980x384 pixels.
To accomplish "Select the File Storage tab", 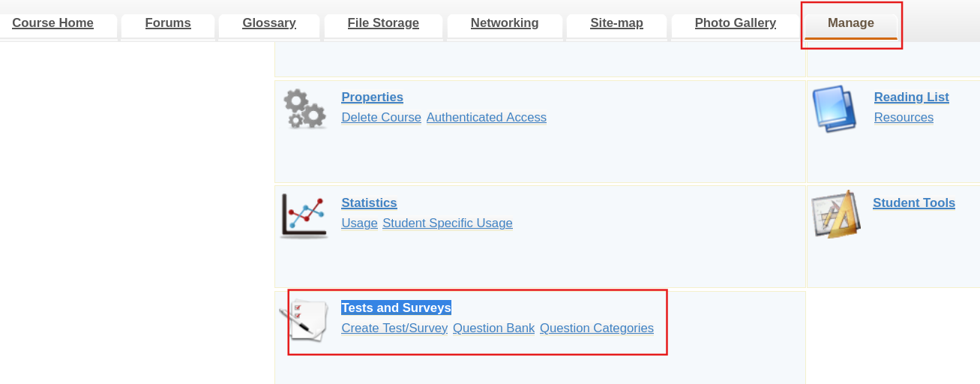I will point(383,23).
